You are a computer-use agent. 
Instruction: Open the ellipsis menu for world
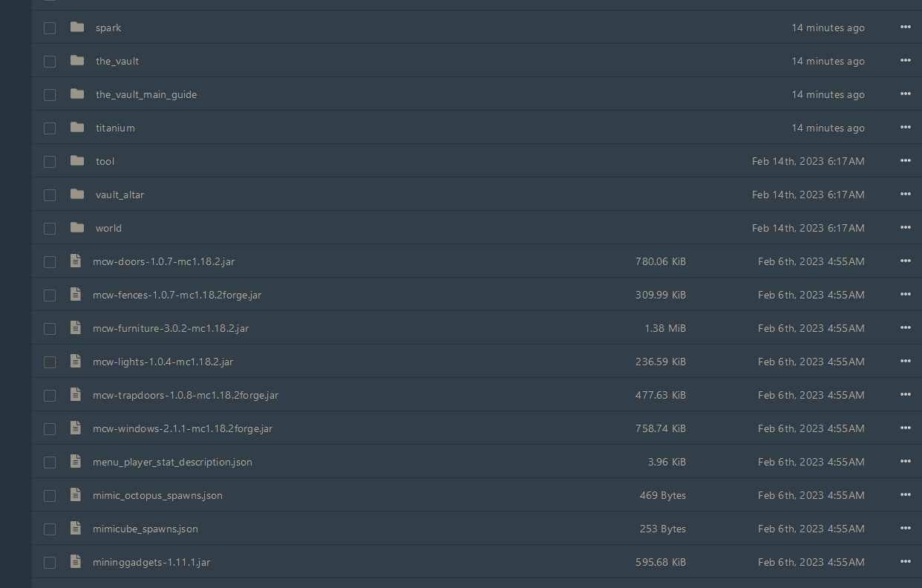tap(905, 227)
